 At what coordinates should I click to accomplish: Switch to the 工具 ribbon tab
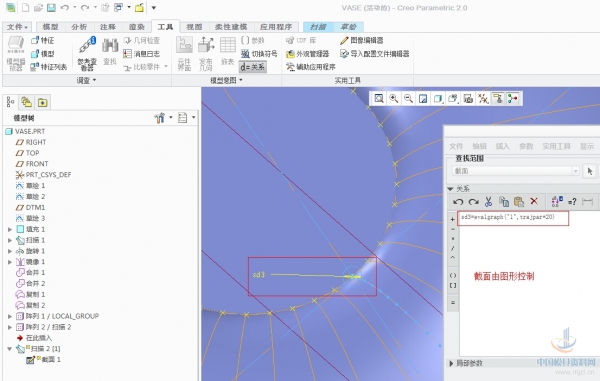tap(165, 27)
